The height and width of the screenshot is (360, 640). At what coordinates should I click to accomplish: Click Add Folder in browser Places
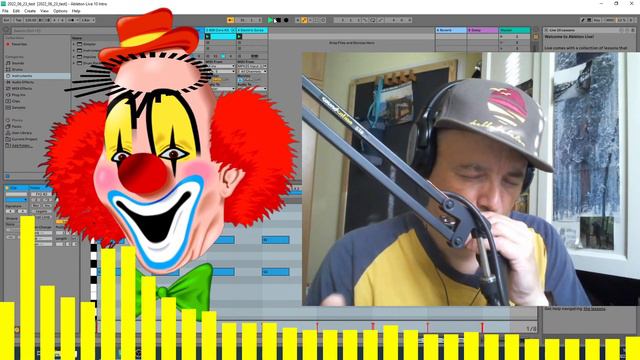21,145
